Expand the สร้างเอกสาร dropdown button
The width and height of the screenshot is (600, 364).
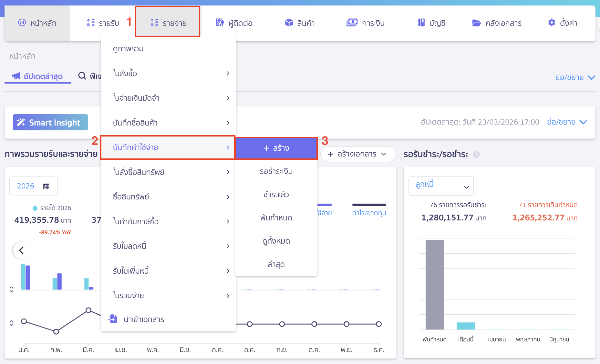pyautogui.click(x=357, y=154)
